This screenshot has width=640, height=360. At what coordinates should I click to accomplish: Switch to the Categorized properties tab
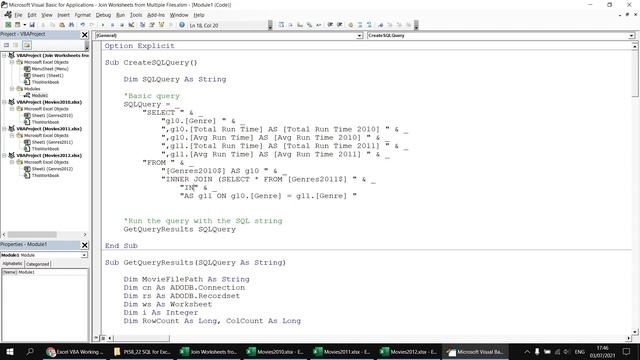pyautogui.click(x=38, y=264)
